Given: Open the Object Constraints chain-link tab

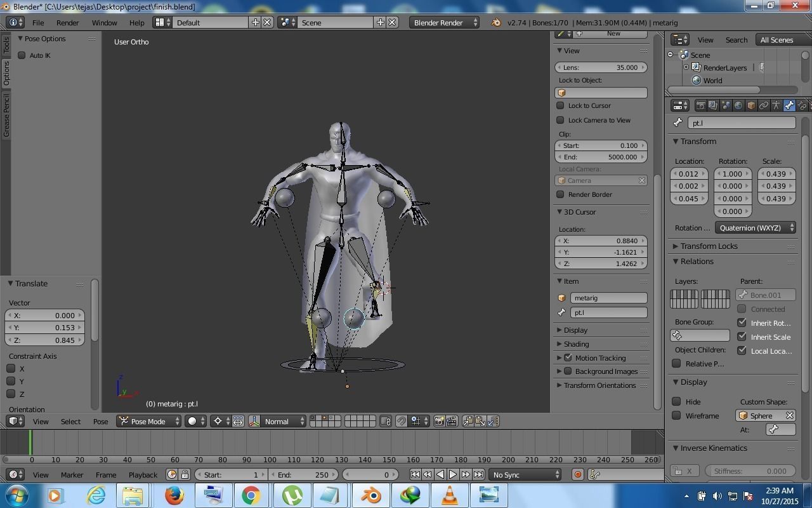Looking at the screenshot, I should [x=764, y=105].
